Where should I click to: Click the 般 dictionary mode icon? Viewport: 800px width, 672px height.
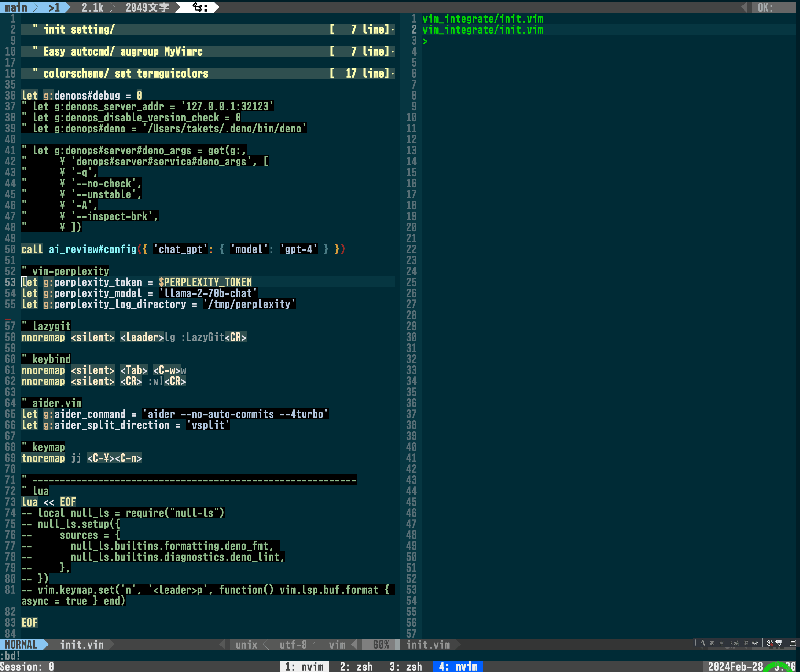click(745, 643)
